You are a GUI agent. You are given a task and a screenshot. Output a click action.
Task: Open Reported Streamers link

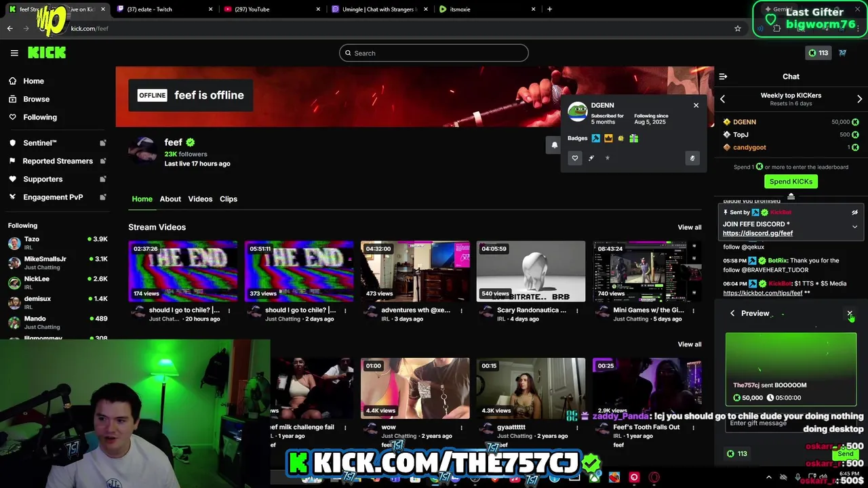point(58,161)
